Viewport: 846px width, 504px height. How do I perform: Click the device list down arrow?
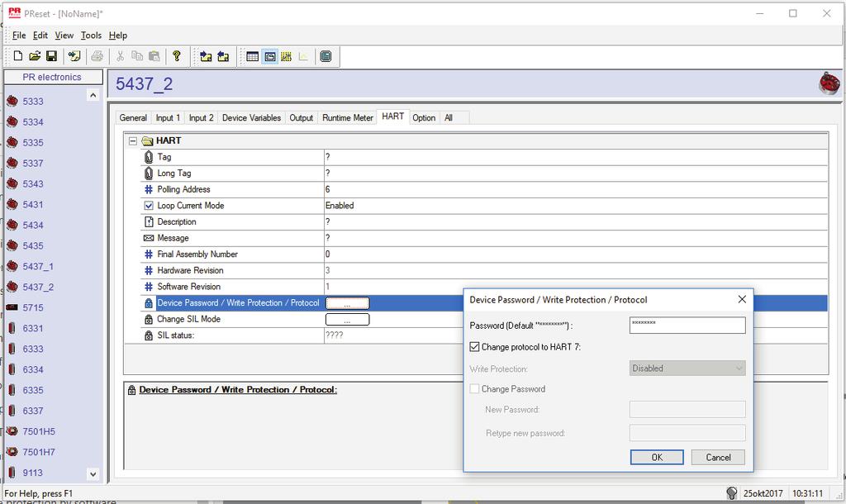93,474
